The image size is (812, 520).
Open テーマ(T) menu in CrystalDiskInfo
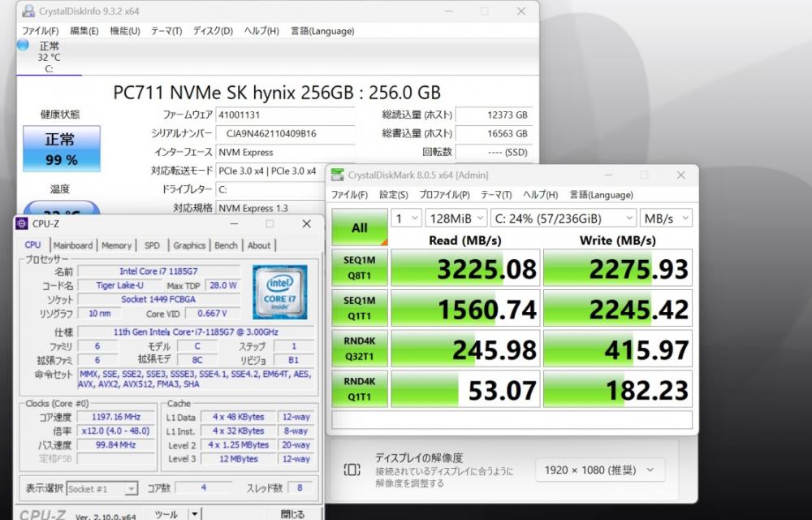[x=166, y=31]
